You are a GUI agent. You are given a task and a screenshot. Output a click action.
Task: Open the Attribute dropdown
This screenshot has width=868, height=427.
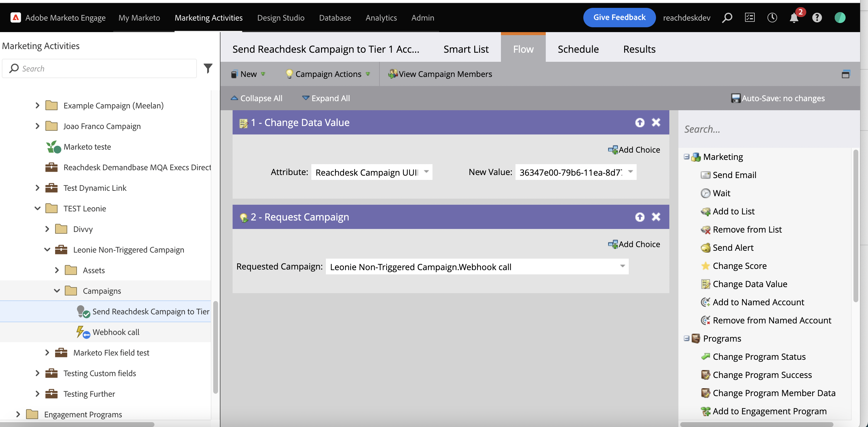pyautogui.click(x=426, y=171)
